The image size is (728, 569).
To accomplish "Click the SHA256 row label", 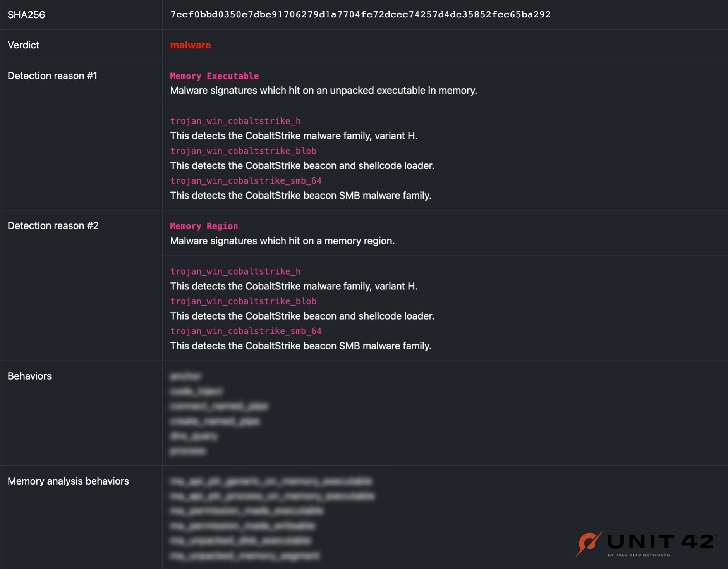I will pos(26,15).
